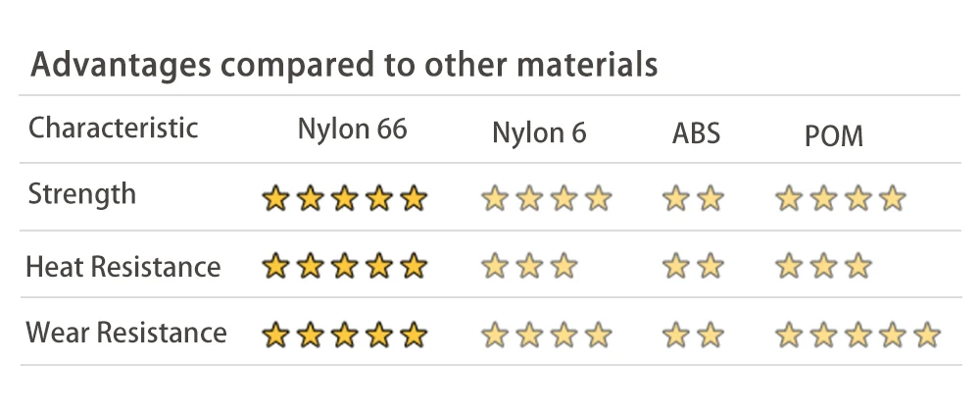Click the ABS column header
Screen dimensions: 980x416
point(696,133)
